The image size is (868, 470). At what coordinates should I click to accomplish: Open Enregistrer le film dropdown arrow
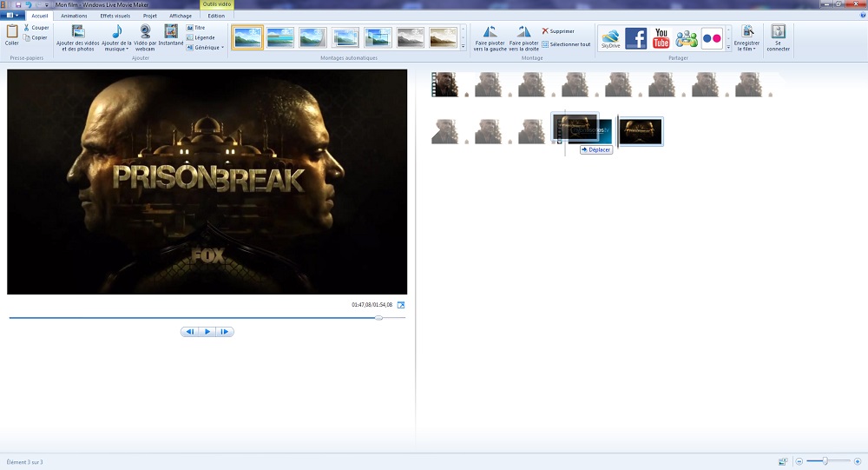tap(754, 49)
